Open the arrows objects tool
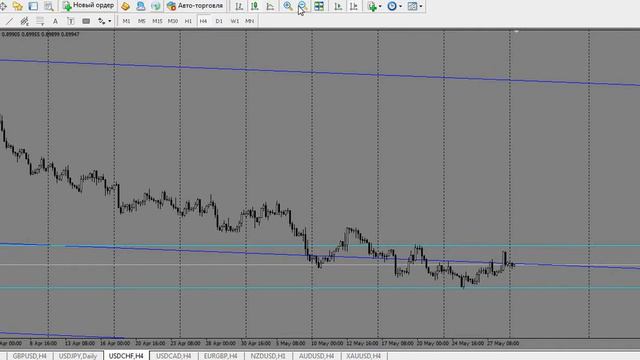640x360 pixels. point(101,21)
